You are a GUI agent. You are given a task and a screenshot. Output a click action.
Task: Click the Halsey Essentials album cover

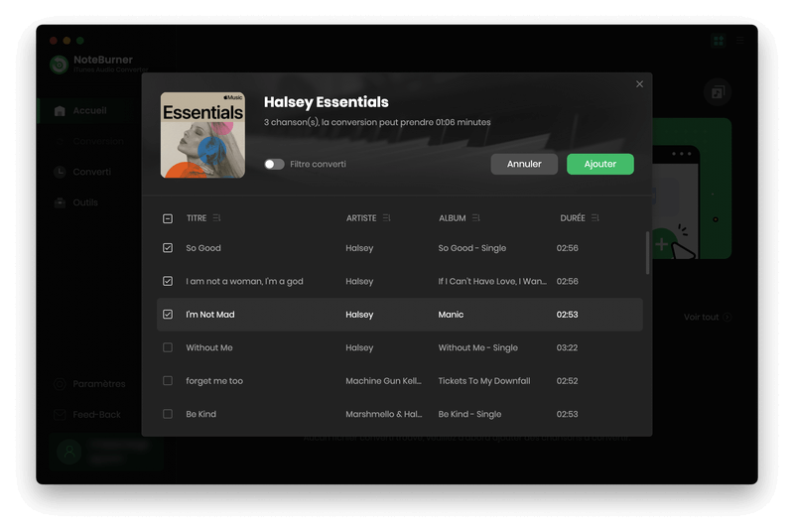[202, 135]
